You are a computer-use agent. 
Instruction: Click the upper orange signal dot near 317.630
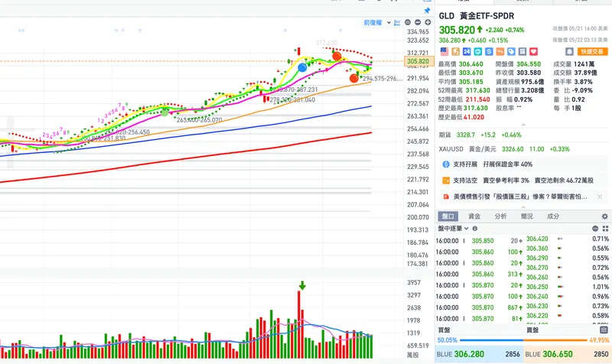[x=337, y=56]
